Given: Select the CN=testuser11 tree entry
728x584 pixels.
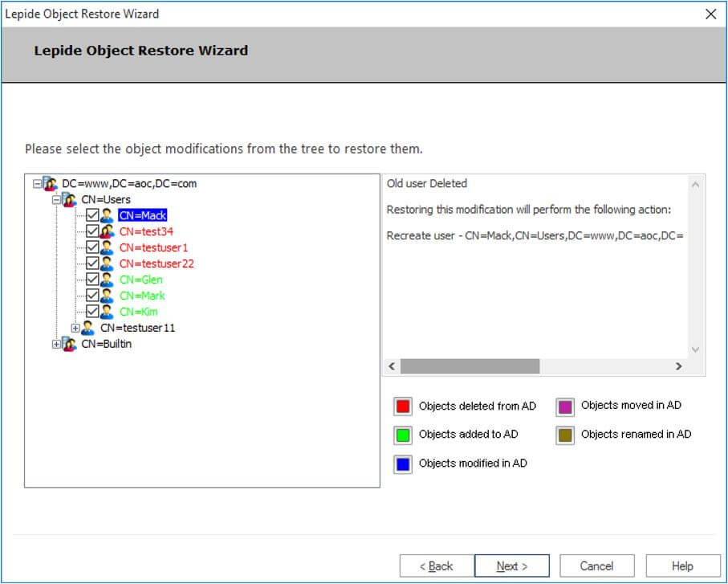Looking at the screenshot, I should (x=138, y=328).
